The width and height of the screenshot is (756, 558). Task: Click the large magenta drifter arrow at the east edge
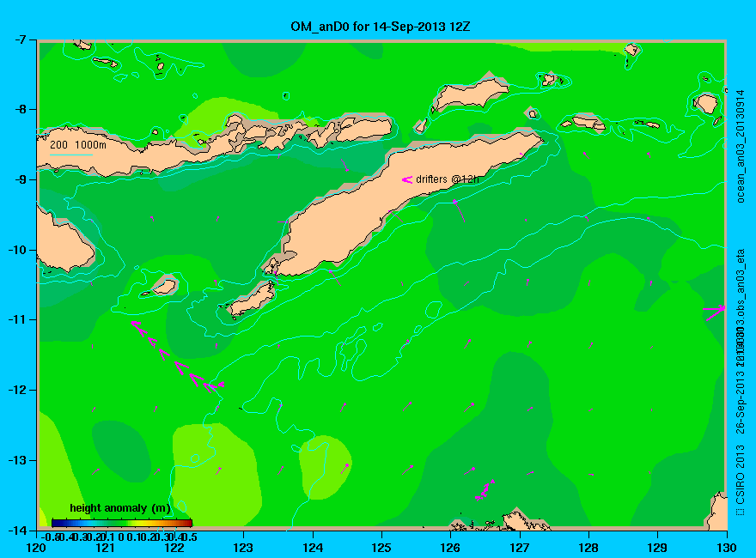click(x=714, y=312)
